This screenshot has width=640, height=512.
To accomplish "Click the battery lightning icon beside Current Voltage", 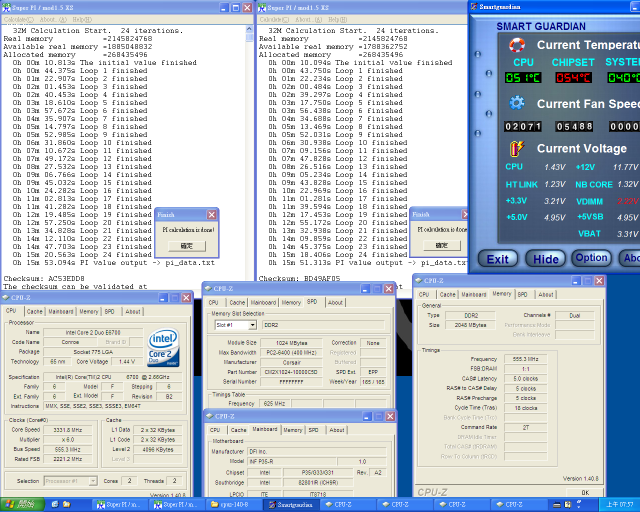I will coord(517,149).
